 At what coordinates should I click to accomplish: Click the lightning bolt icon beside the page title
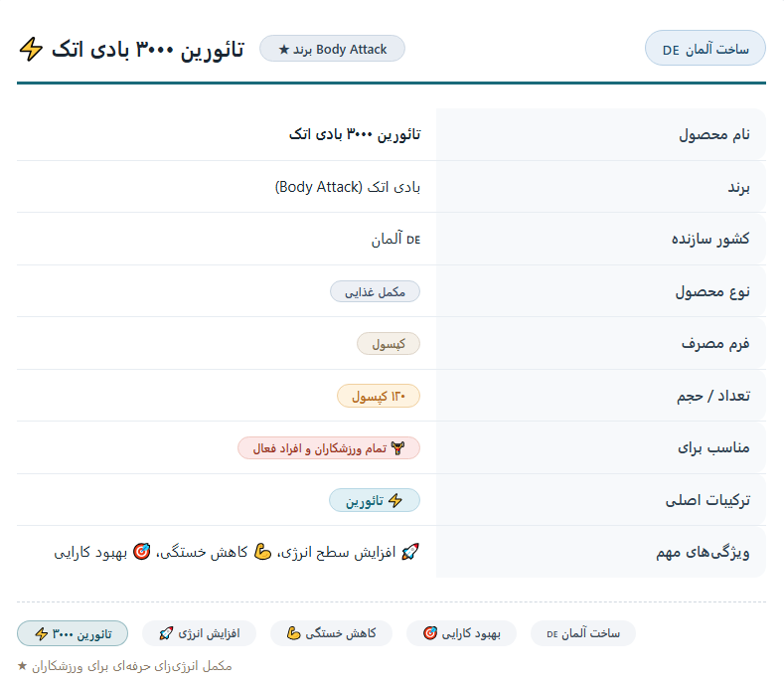tap(31, 49)
